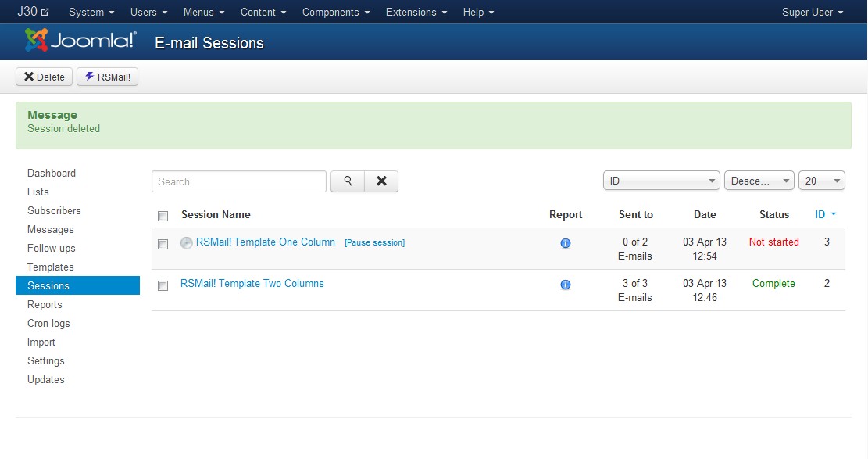Go to Follow-ups in the sidebar
Screen dimensions: 868x459
tap(52, 249)
